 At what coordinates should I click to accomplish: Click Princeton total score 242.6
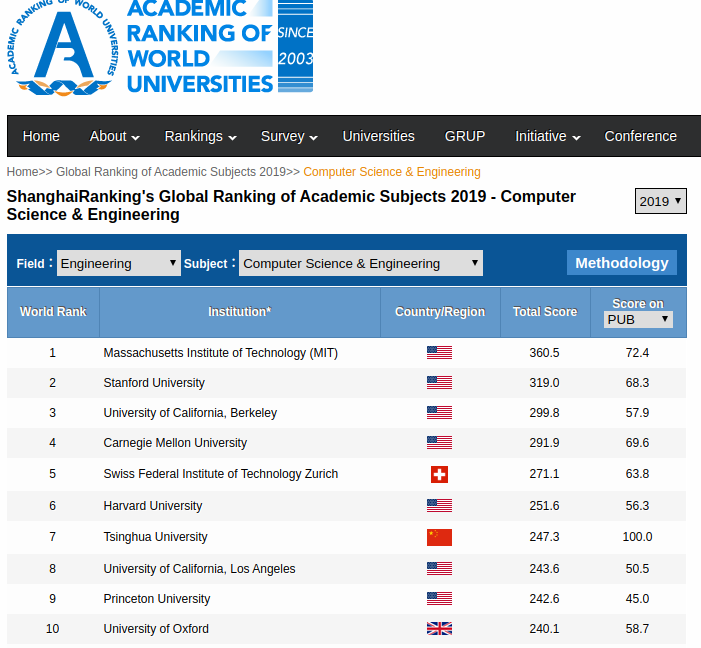click(x=544, y=599)
